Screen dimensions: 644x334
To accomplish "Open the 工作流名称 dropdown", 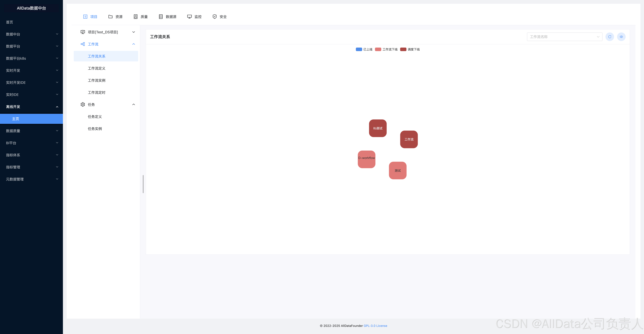I will [x=564, y=37].
